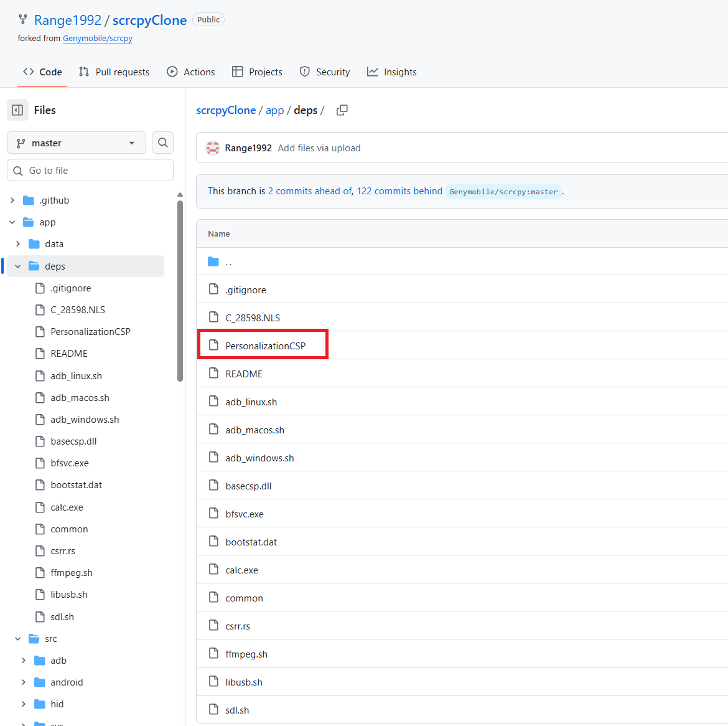Select csrr.rs in the sidebar tree
Screen dimensions: 728x726
click(x=63, y=551)
